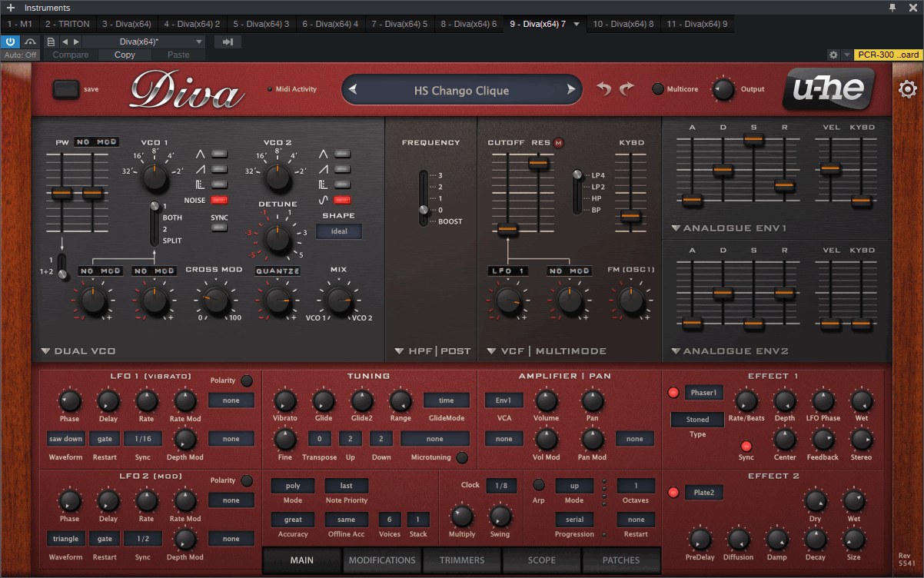Click the save button in Diva header
The image size is (924, 578).
67,89
